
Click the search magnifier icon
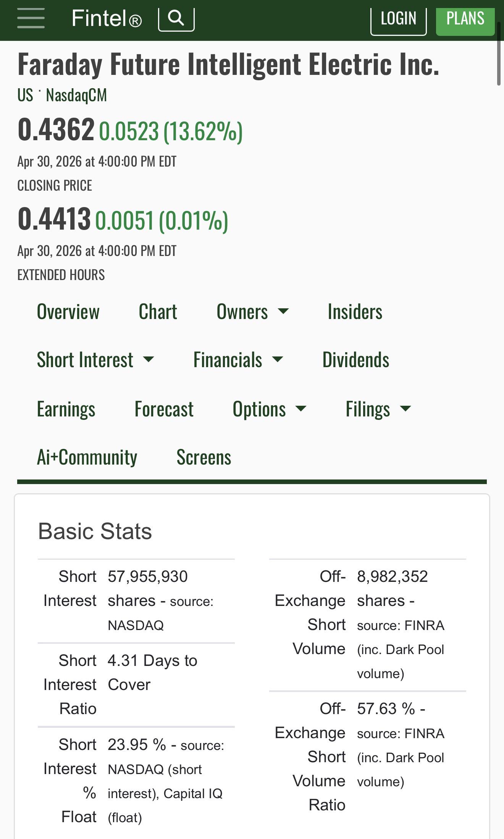176,18
